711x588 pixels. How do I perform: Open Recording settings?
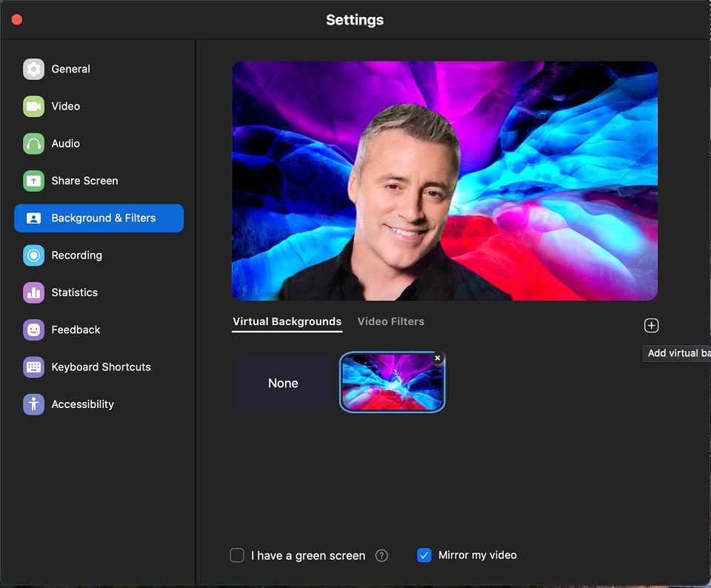point(99,255)
